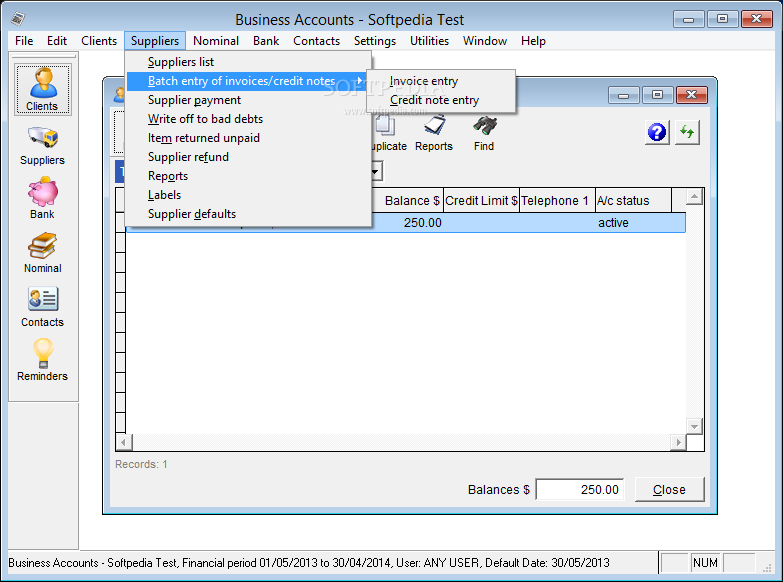
Task: Maximize the Business Accounts main window
Action: pyautogui.click(x=722, y=19)
